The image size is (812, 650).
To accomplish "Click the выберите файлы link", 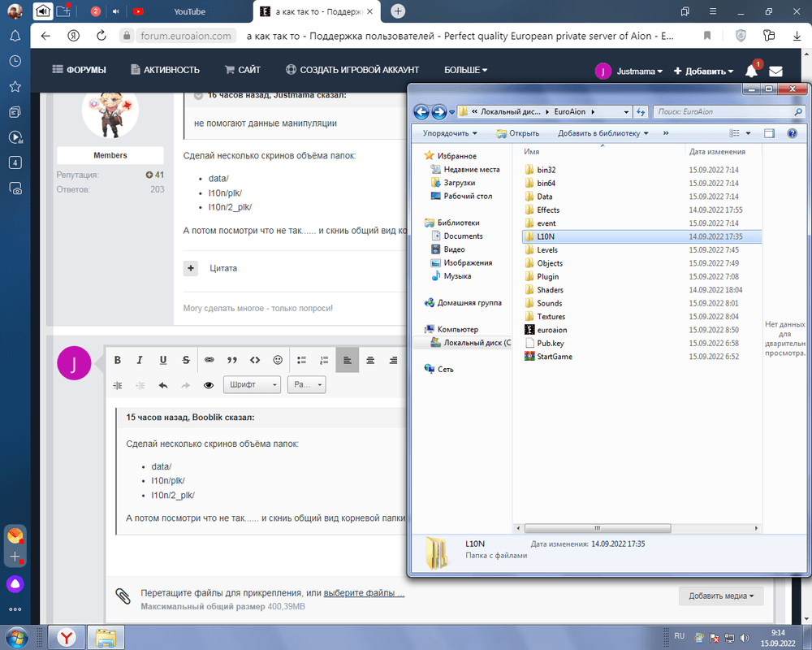I will tap(364, 593).
